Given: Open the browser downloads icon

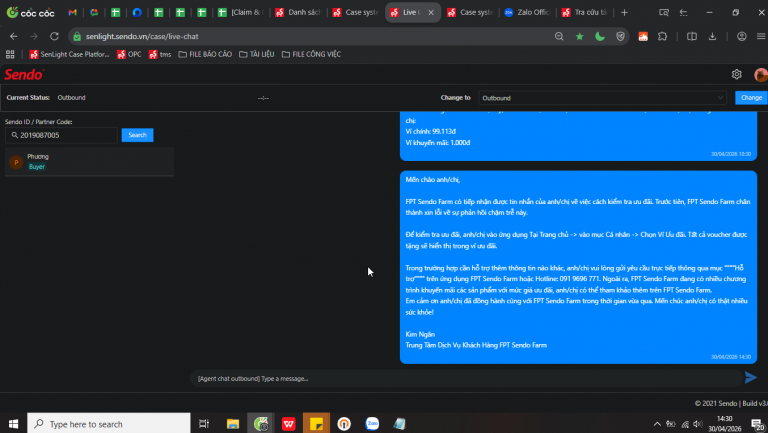Looking at the screenshot, I should 712,36.
